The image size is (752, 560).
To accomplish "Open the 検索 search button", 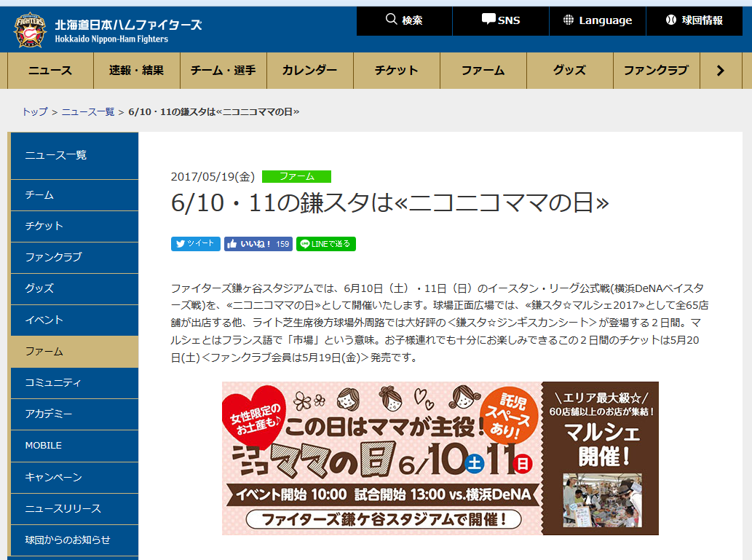I will pos(404,20).
